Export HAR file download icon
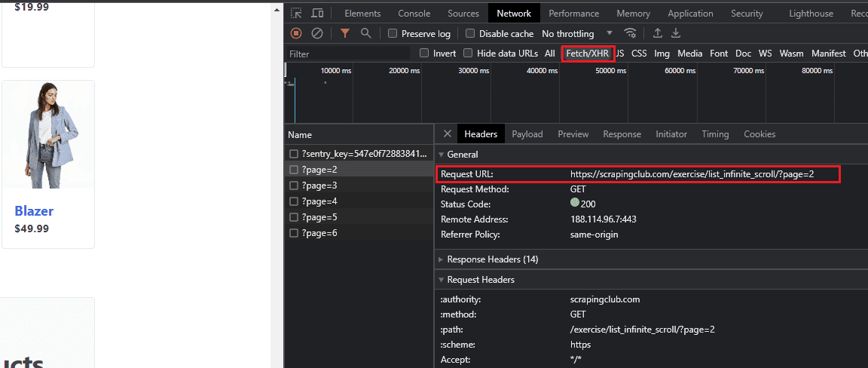 [676, 33]
